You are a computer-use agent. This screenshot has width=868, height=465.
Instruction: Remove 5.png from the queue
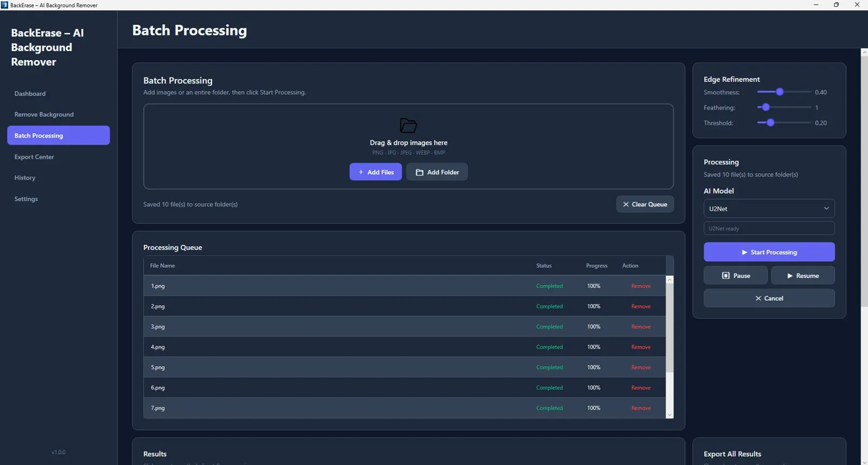[641, 367]
